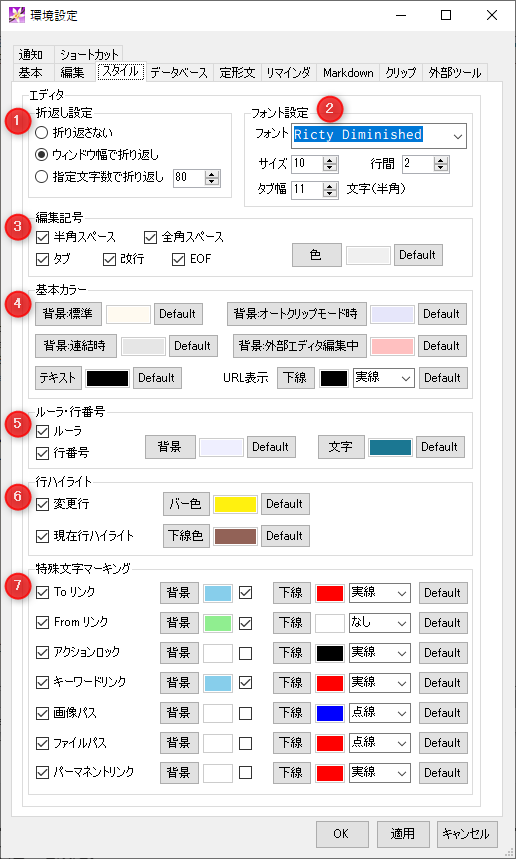Increase the font size with the up arrow
Viewport: 516px width, 859px height.
(329, 160)
